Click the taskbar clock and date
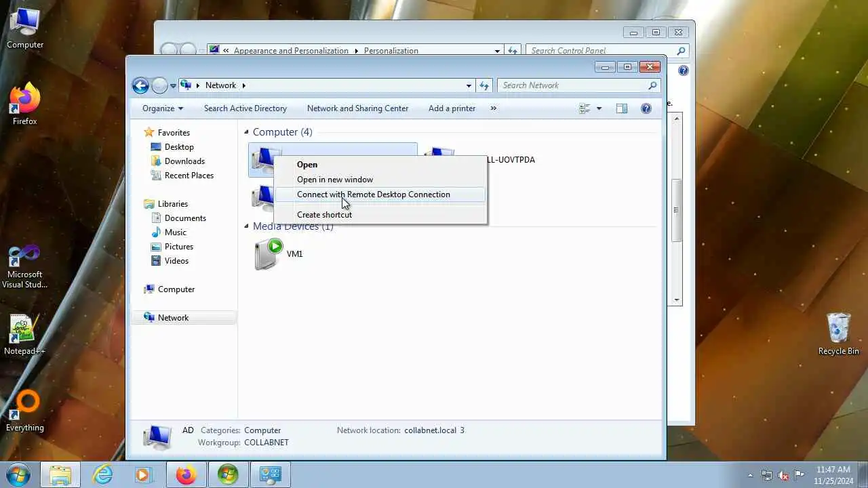The height and width of the screenshot is (488, 868). coord(833,474)
